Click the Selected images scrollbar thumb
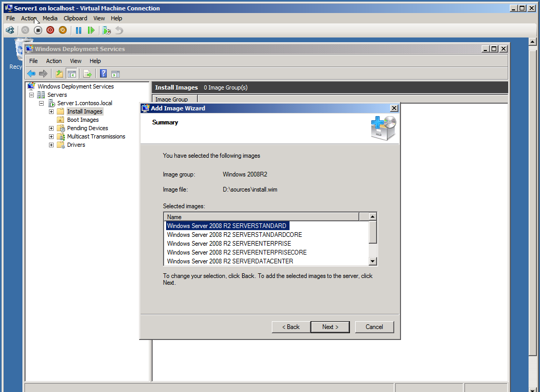Viewport: 540px width, 392px height. [373, 232]
